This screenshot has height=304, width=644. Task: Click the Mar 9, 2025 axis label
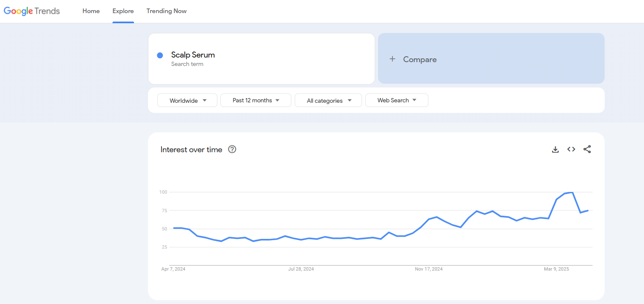556,269
